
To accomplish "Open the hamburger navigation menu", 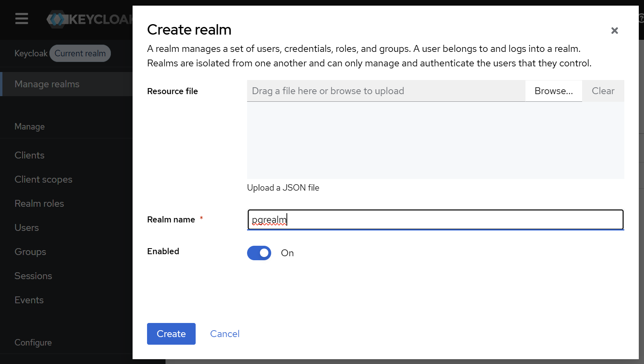I will pyautogui.click(x=21, y=19).
